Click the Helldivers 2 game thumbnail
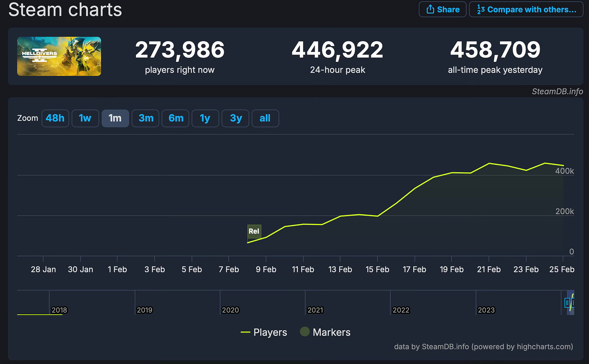This screenshot has width=589, height=364. point(59,56)
